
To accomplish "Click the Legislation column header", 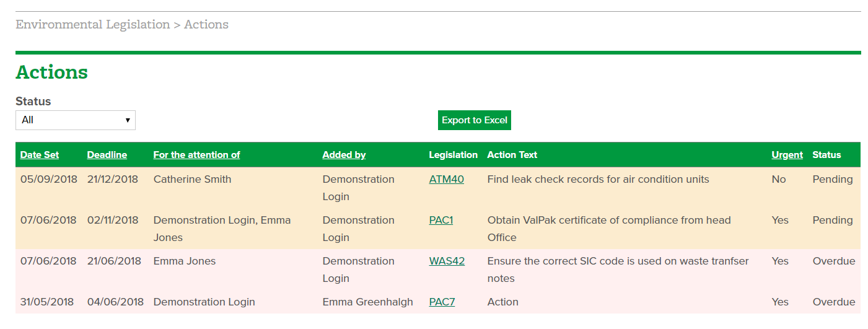I will pyautogui.click(x=454, y=155).
